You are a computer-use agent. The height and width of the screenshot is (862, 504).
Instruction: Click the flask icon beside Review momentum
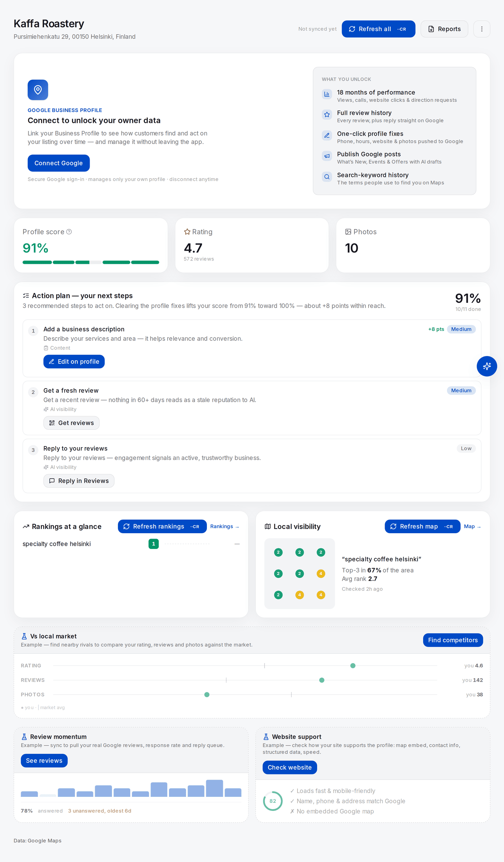point(24,737)
